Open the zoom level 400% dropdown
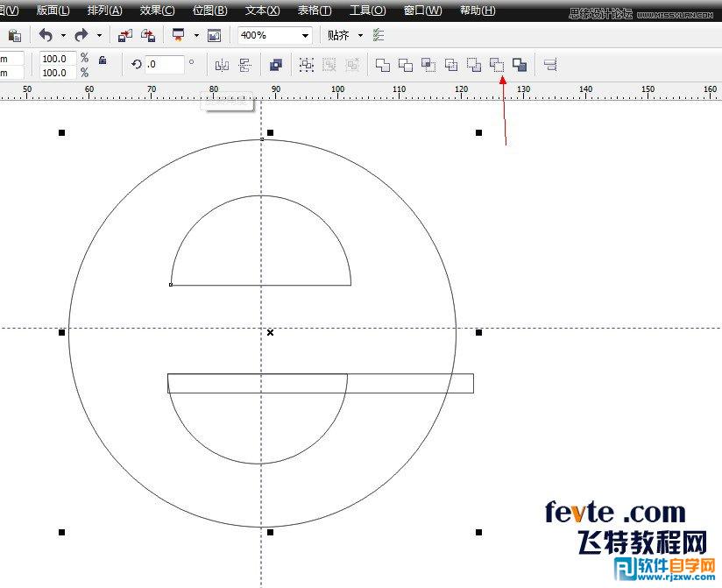Screen dimensions: 722x588 coord(305,35)
